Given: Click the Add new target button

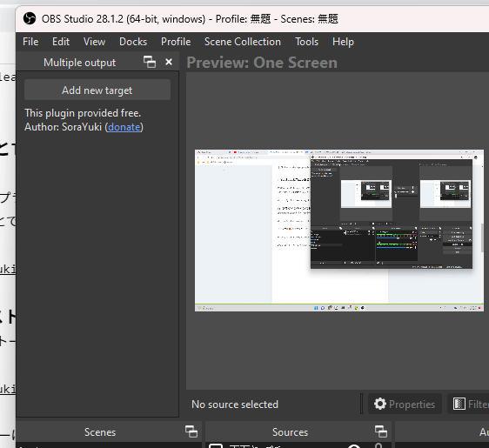Looking at the screenshot, I should coord(97,90).
